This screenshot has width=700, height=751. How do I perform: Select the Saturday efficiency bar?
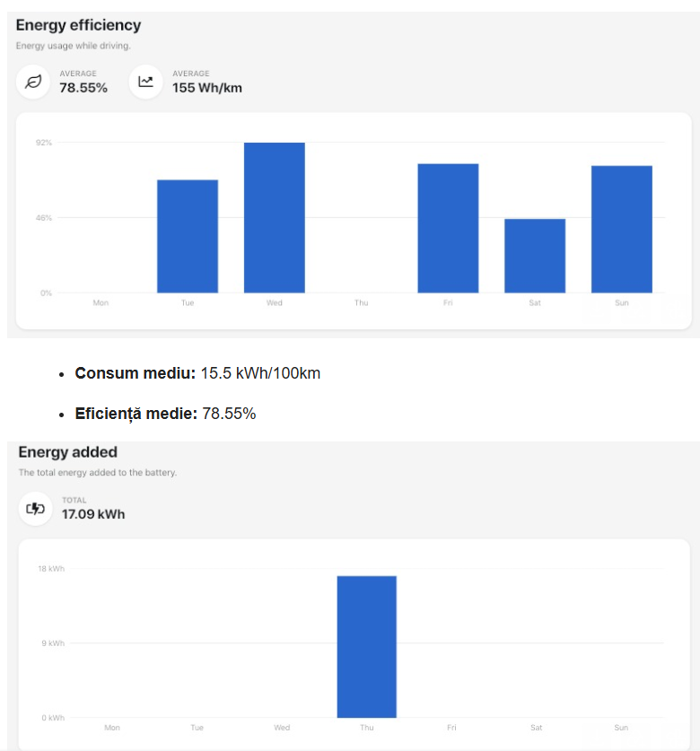(535, 256)
